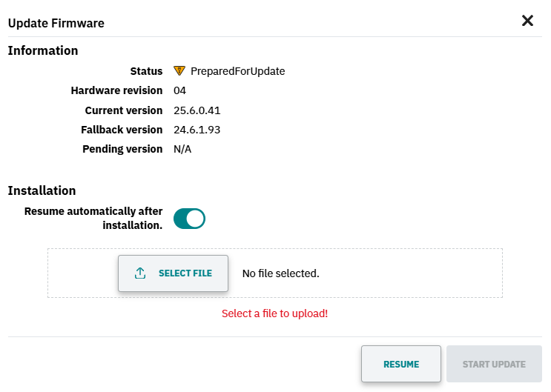Click the Information section heading
Image resolution: width=551 pixels, height=392 pixels.
[43, 50]
